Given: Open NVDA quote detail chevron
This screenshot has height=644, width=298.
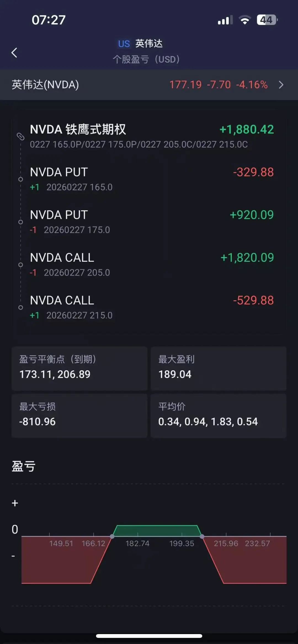Looking at the screenshot, I should coord(281,85).
